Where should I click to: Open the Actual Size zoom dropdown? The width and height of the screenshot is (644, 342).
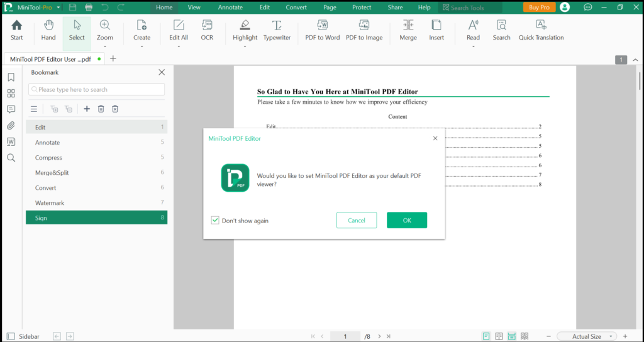587,336
